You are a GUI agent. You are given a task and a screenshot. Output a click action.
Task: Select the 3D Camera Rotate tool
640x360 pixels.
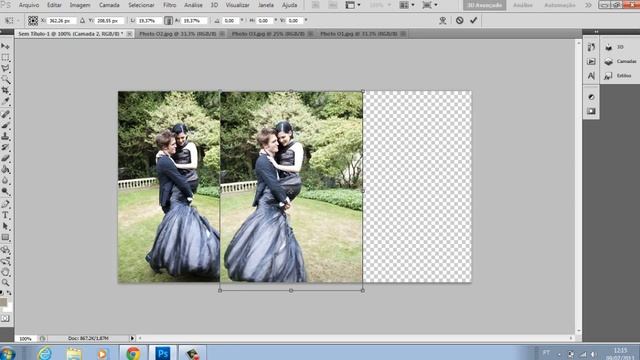tap(5, 261)
